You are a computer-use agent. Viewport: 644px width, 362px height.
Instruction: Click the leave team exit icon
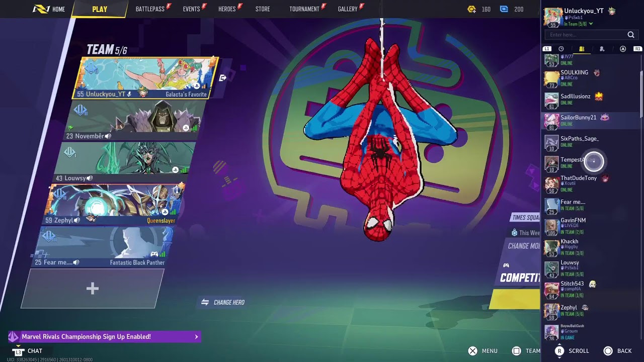222,78
